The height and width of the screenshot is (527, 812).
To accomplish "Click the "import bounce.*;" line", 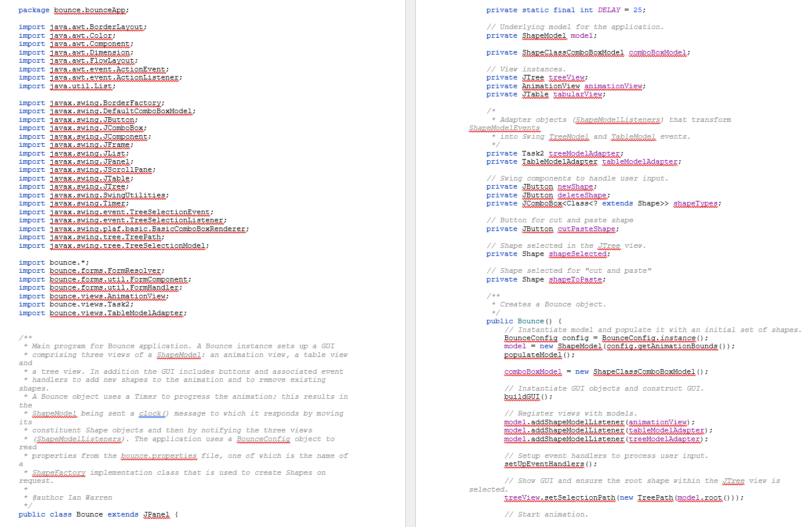I will coord(54,262).
